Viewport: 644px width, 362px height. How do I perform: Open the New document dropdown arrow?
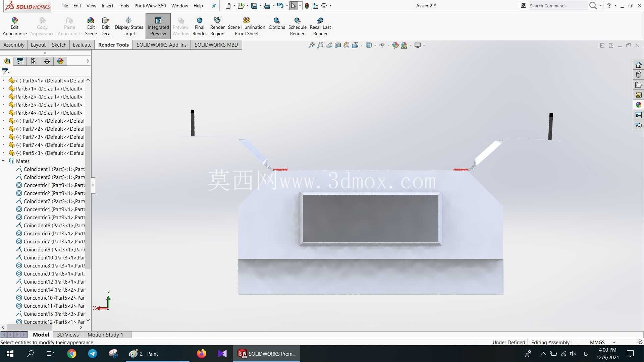click(x=234, y=6)
